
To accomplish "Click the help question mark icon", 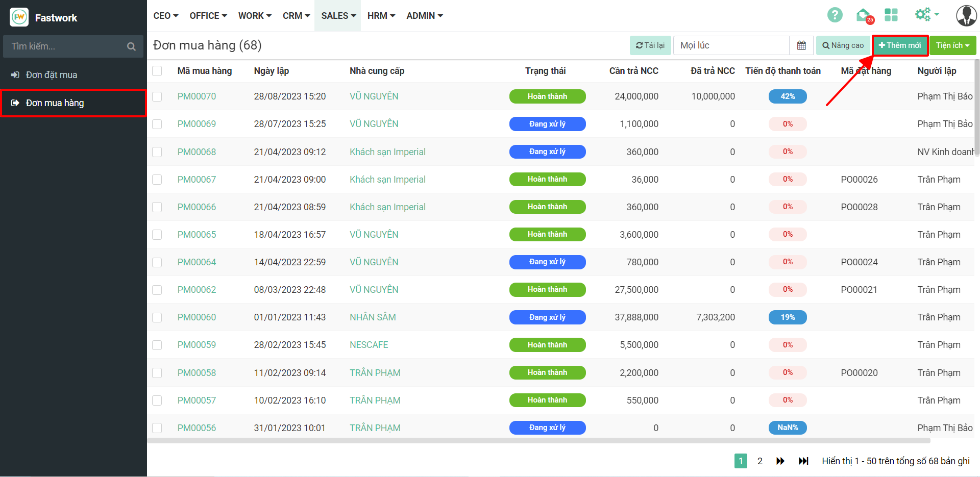I will click(835, 15).
